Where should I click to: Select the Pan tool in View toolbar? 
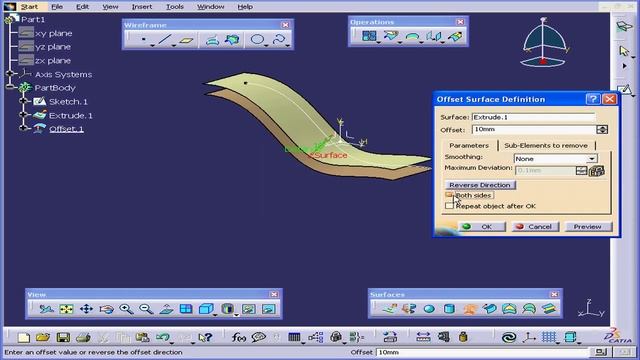point(86,309)
